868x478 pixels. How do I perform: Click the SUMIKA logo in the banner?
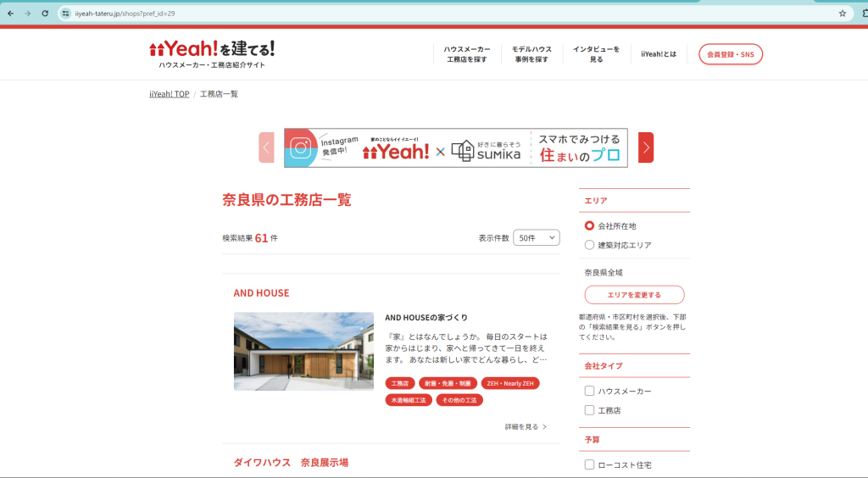[x=486, y=150]
